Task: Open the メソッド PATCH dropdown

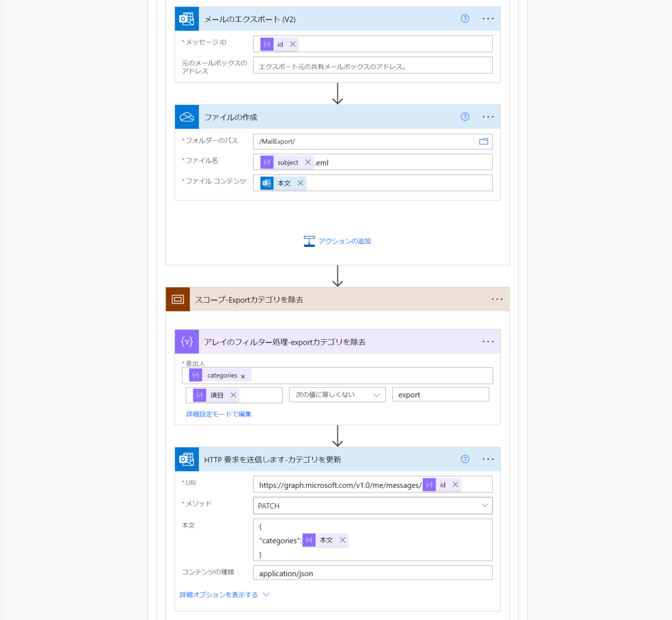Action: [x=373, y=505]
